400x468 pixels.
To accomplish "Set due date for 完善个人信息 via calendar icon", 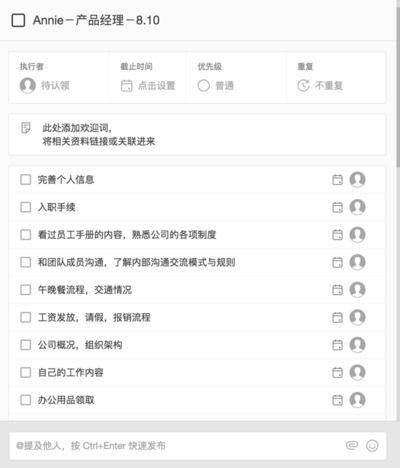I will coord(337,180).
